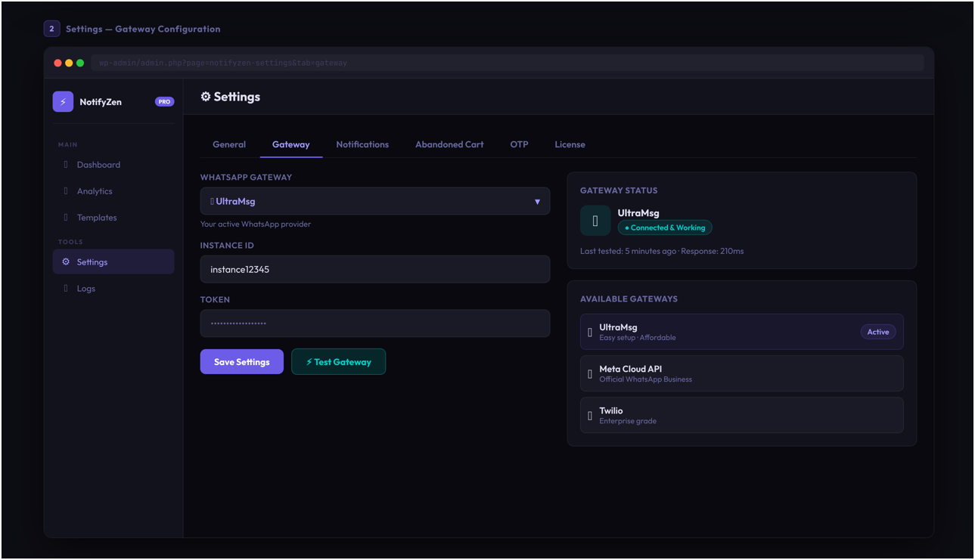Select the Gateway tab
The image size is (975, 560).
291,144
